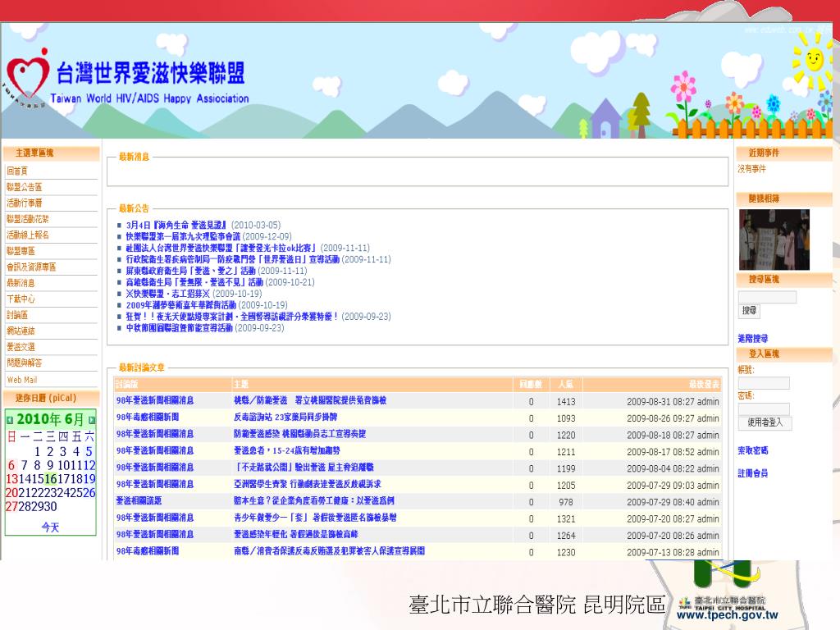Open the Web Mail sidebar link
Screen dimensions: 840x630
(22, 380)
